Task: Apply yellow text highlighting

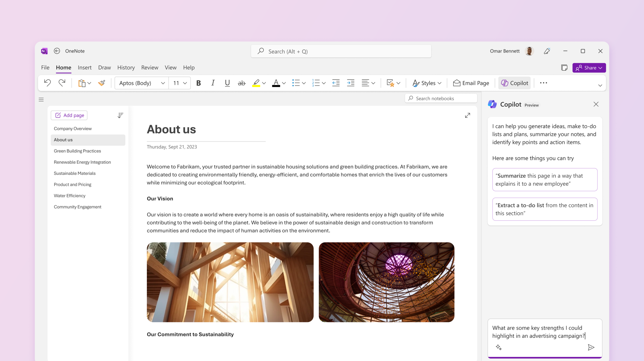Action: pos(256,83)
